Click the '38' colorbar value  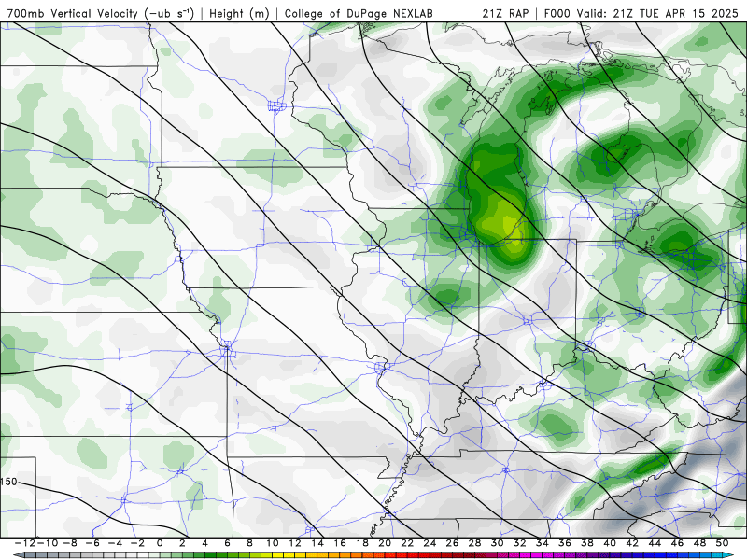(587, 543)
